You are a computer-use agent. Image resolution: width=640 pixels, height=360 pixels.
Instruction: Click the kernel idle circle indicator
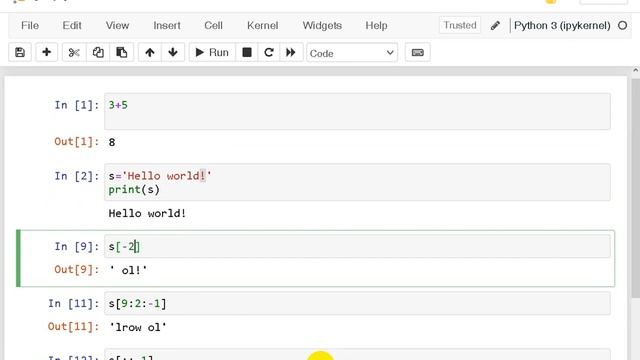click(622, 26)
